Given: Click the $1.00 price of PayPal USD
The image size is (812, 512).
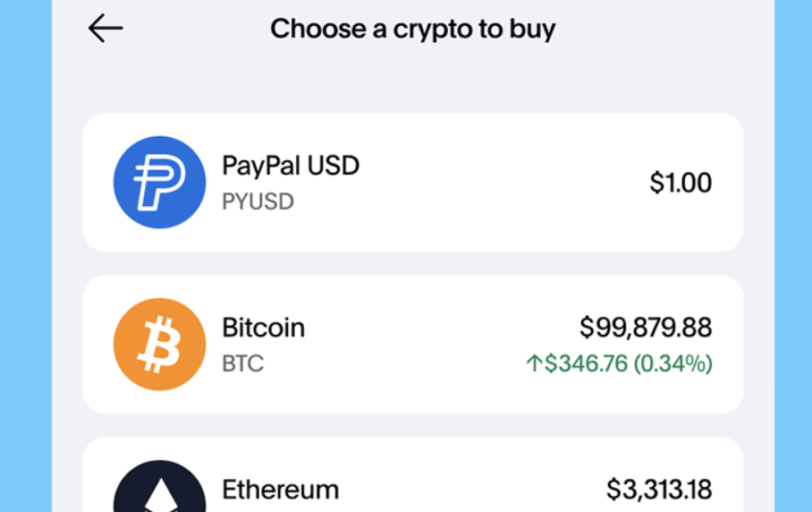Looking at the screenshot, I should [x=681, y=183].
